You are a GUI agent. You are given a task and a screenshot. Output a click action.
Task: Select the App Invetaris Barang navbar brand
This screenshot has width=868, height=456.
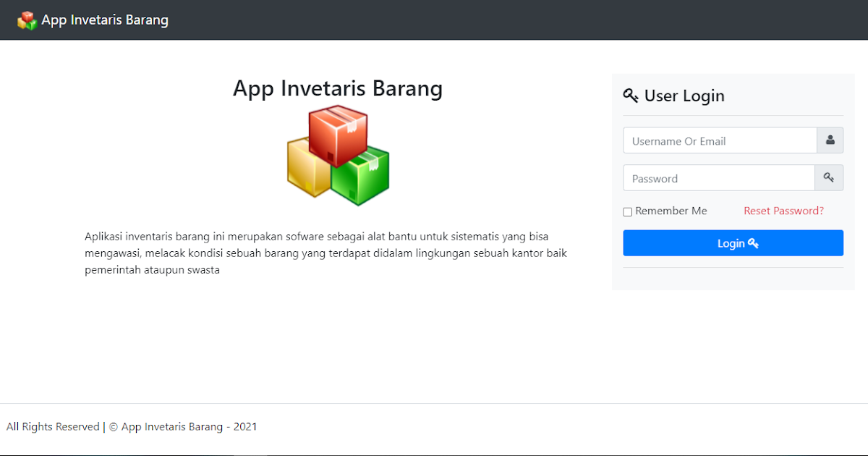(105, 20)
